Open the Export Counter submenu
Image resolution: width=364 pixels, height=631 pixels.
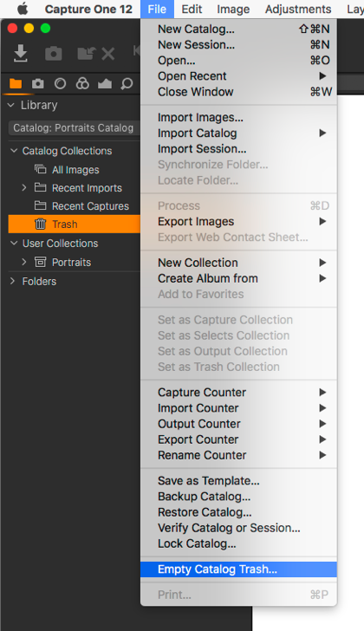[238, 439]
